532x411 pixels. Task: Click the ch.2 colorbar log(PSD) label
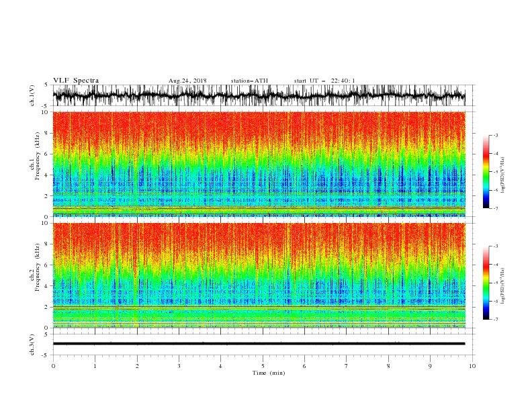click(x=502, y=286)
